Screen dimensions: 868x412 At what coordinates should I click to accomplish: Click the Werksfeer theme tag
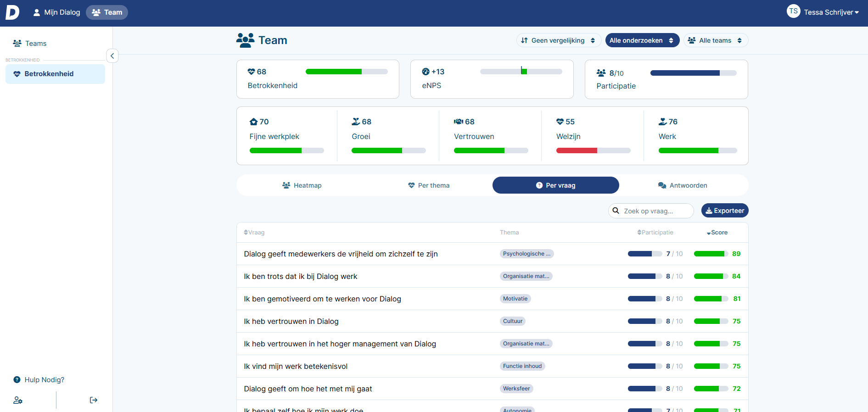(516, 389)
